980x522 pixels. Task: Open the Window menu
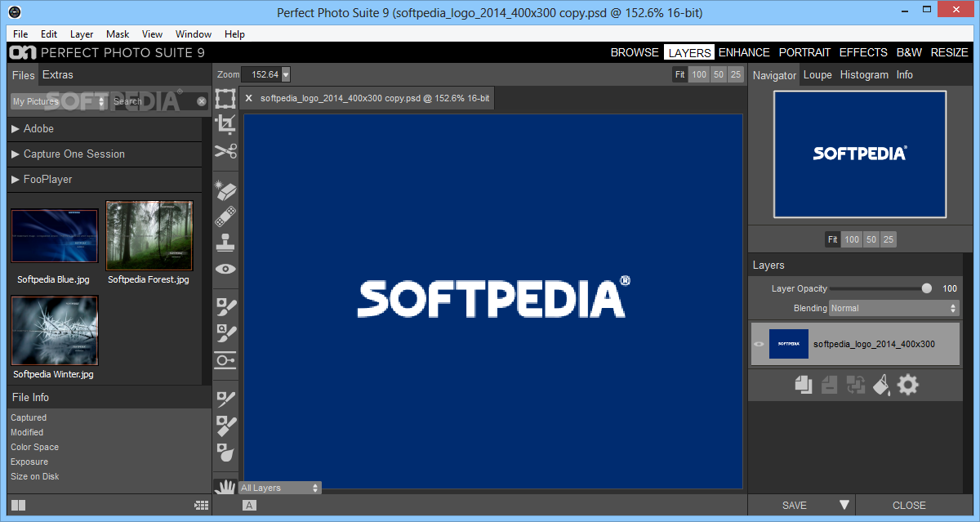coord(194,34)
